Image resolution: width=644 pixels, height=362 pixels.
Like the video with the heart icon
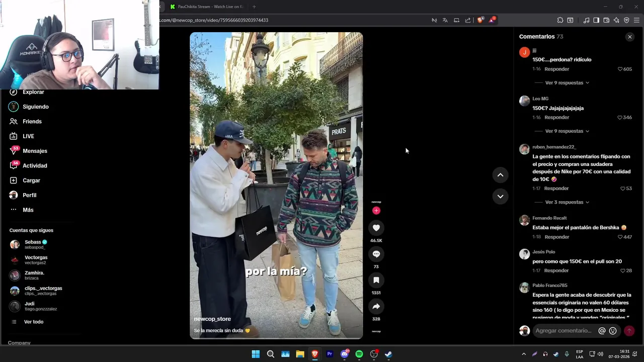coord(376,228)
